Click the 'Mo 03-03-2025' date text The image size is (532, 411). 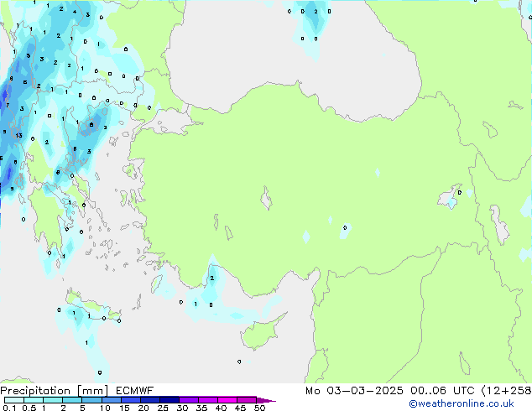[x=354, y=391]
